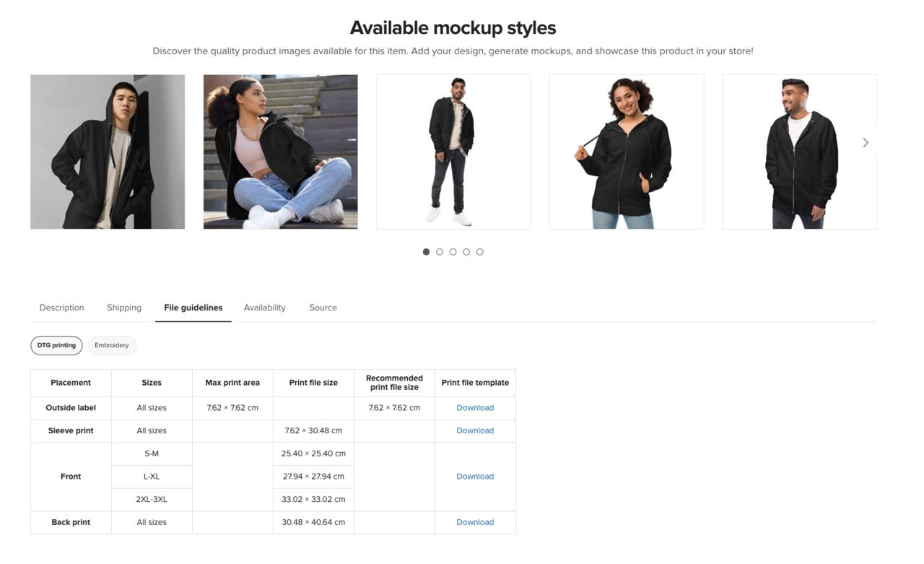
Task: Download the Sleeve print template
Action: 474,430
